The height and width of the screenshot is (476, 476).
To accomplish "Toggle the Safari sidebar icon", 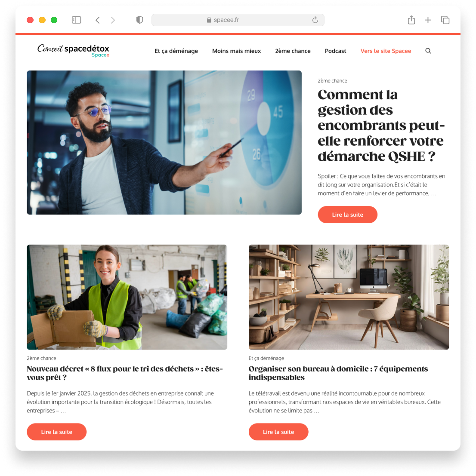I will [76, 20].
